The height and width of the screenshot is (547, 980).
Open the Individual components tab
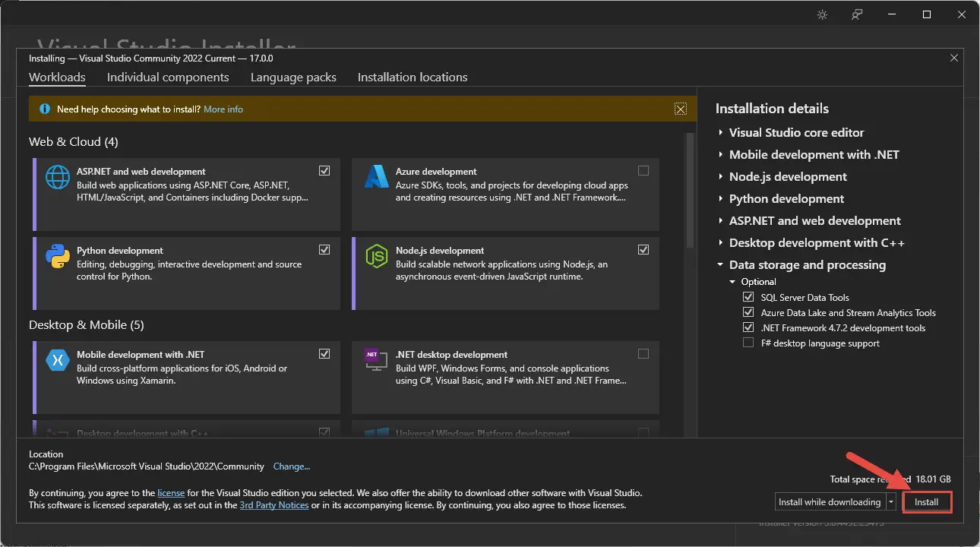(x=168, y=77)
